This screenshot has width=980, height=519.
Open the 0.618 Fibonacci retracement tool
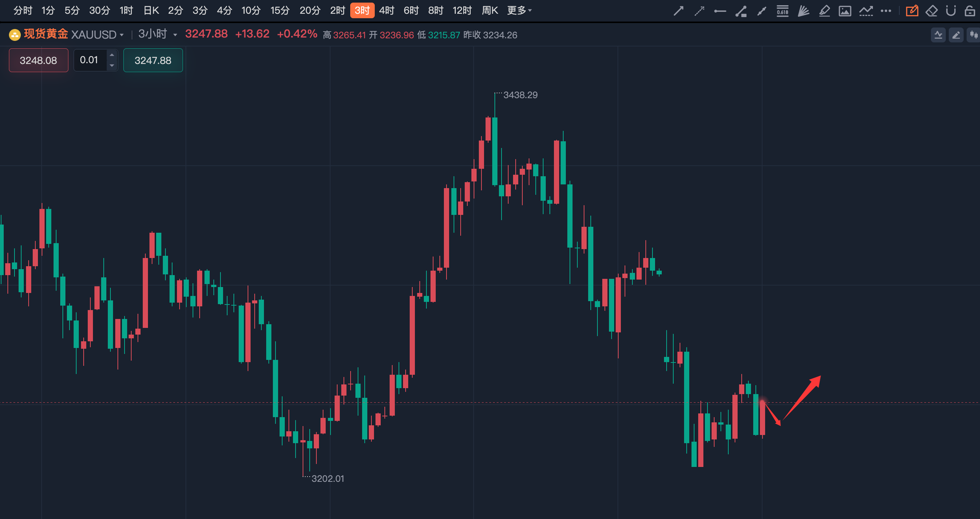point(782,11)
